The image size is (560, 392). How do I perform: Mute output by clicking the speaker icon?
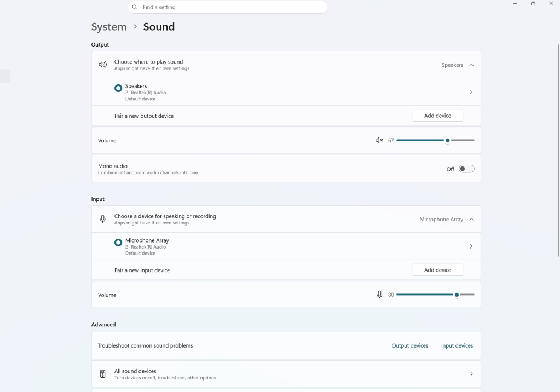[x=378, y=140]
